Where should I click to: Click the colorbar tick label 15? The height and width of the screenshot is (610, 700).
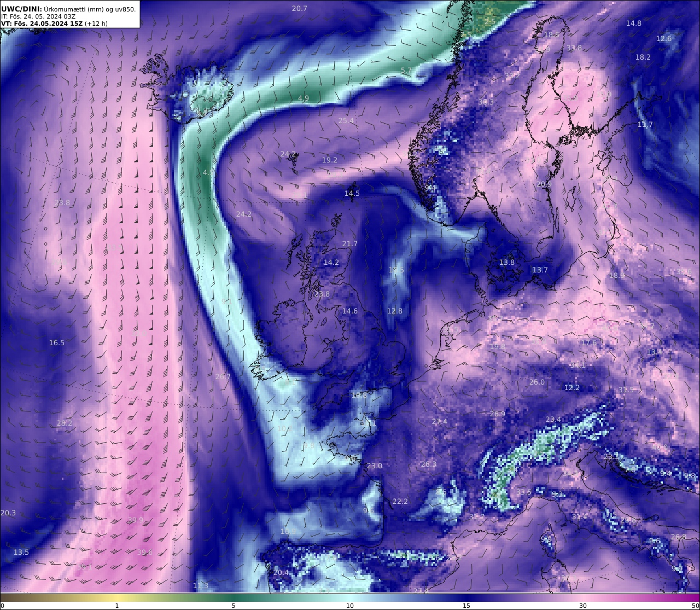[x=466, y=606]
